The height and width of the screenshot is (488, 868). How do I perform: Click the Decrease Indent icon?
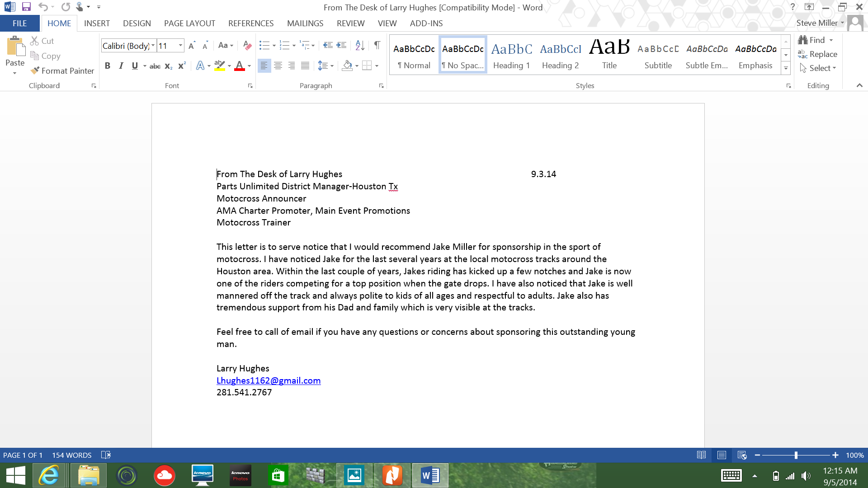coord(328,45)
